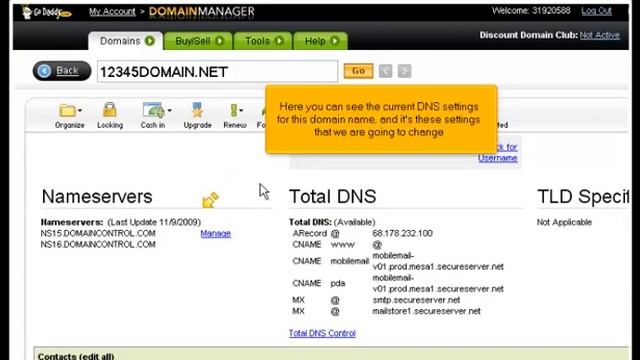
Task: Expand the Cash in dropdown arrow
Action: pos(169,110)
